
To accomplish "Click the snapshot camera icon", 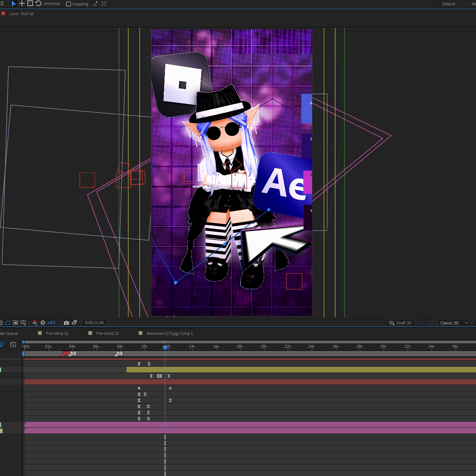I will [66, 323].
